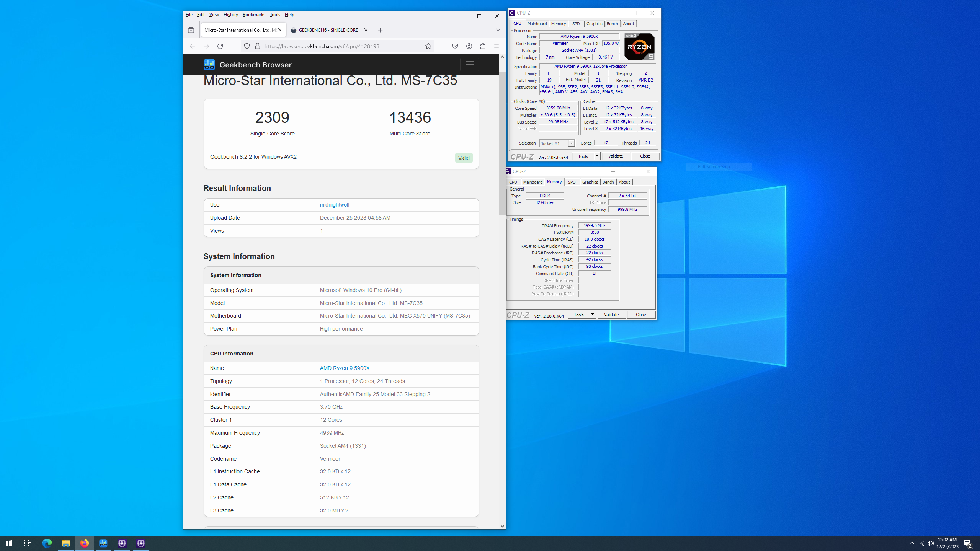Viewport: 980px width, 551px height.
Task: Open the network icon in system tray
Action: pyautogui.click(x=922, y=543)
